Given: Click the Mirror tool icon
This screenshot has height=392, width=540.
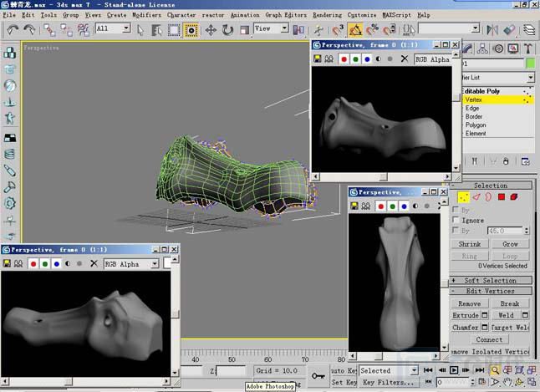Looking at the screenshot, I should (492, 30).
